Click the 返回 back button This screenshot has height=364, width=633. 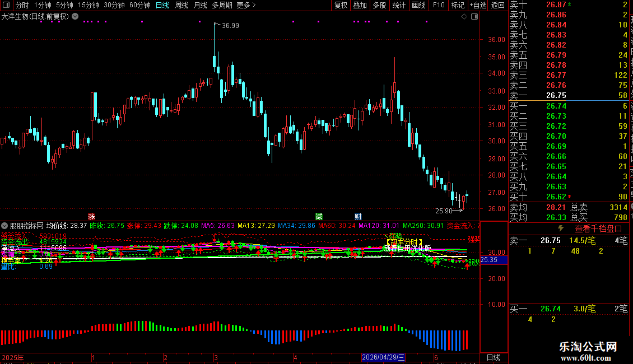pyautogui.click(x=498, y=5)
